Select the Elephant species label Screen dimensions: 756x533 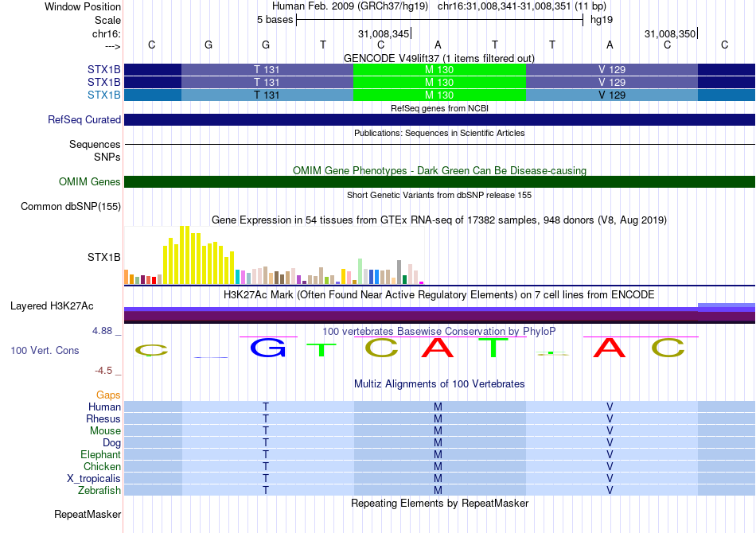100,454
